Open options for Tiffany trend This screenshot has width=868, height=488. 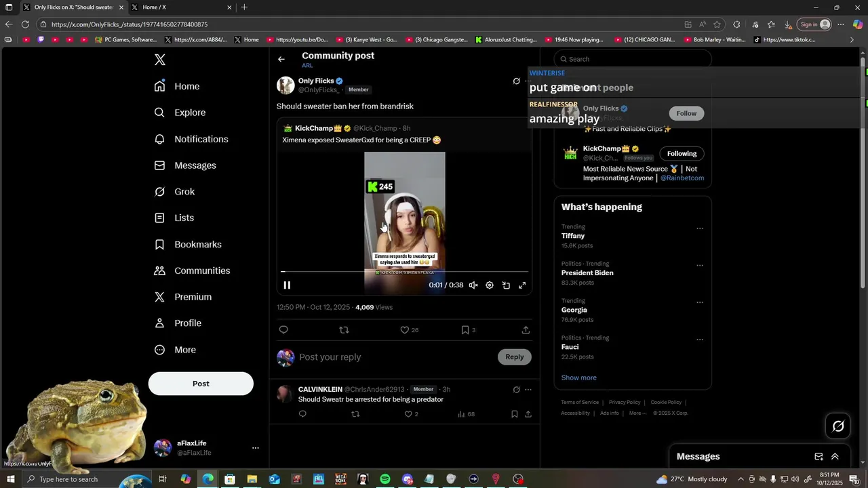700,228
